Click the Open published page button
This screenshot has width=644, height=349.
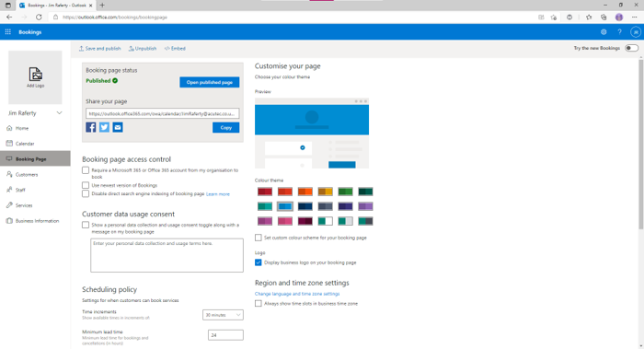click(x=210, y=82)
